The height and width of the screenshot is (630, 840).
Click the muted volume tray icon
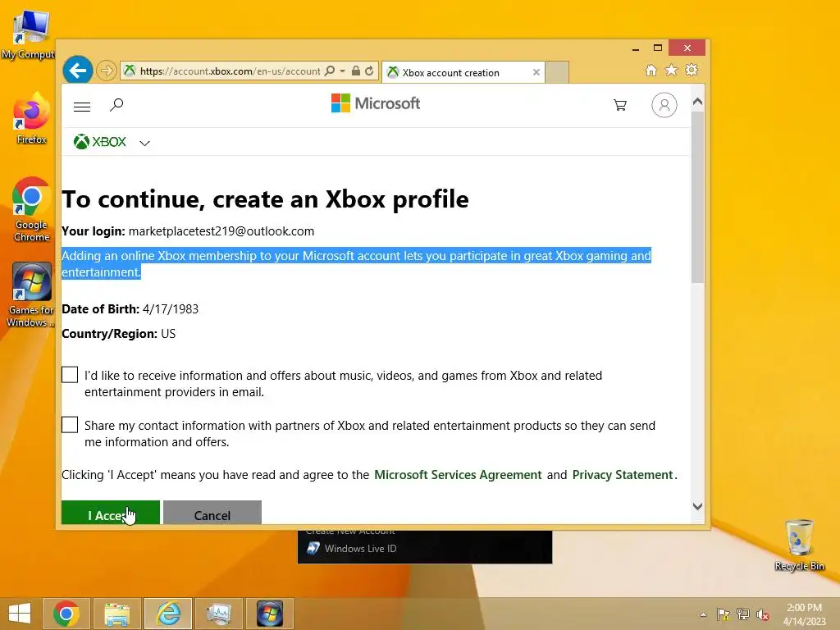click(x=763, y=614)
